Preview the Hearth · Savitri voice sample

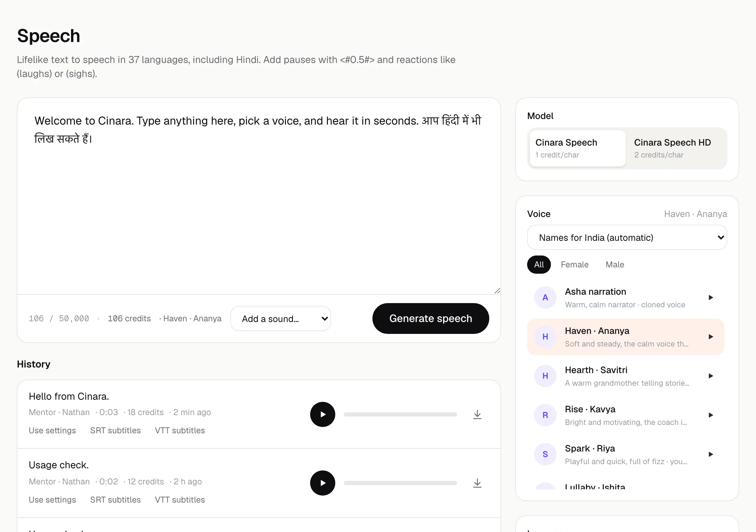coord(710,376)
